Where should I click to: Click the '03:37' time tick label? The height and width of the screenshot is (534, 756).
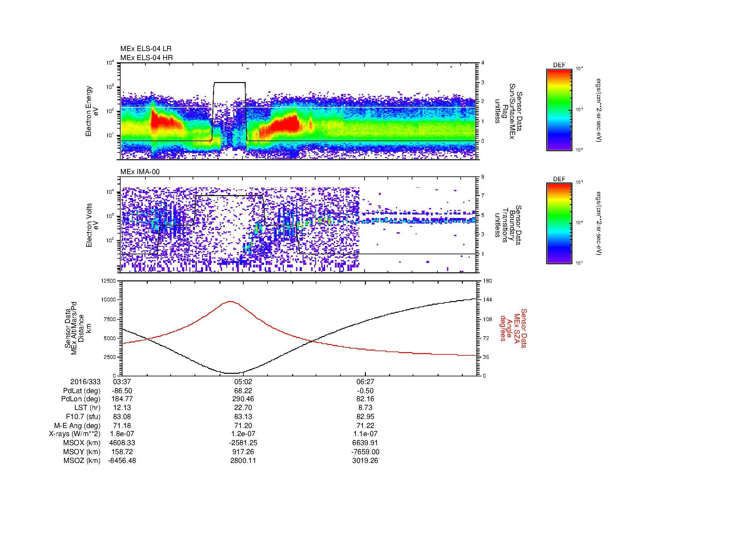click(x=122, y=382)
